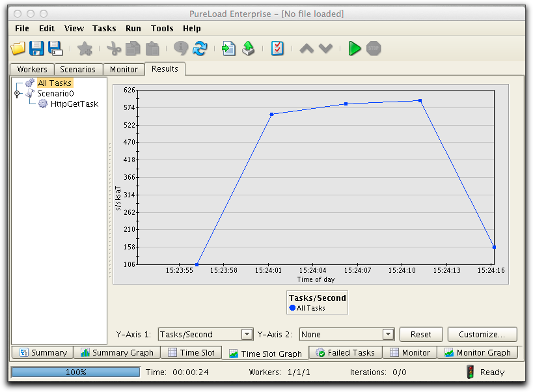This screenshot has width=533, height=392.
Task: Click the Customize... button
Action: tap(482, 334)
